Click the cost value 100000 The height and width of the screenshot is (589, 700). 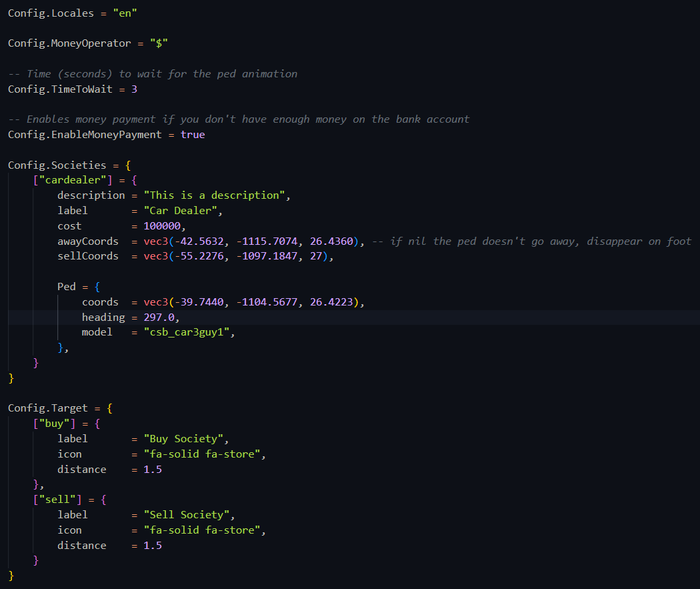[162, 226]
